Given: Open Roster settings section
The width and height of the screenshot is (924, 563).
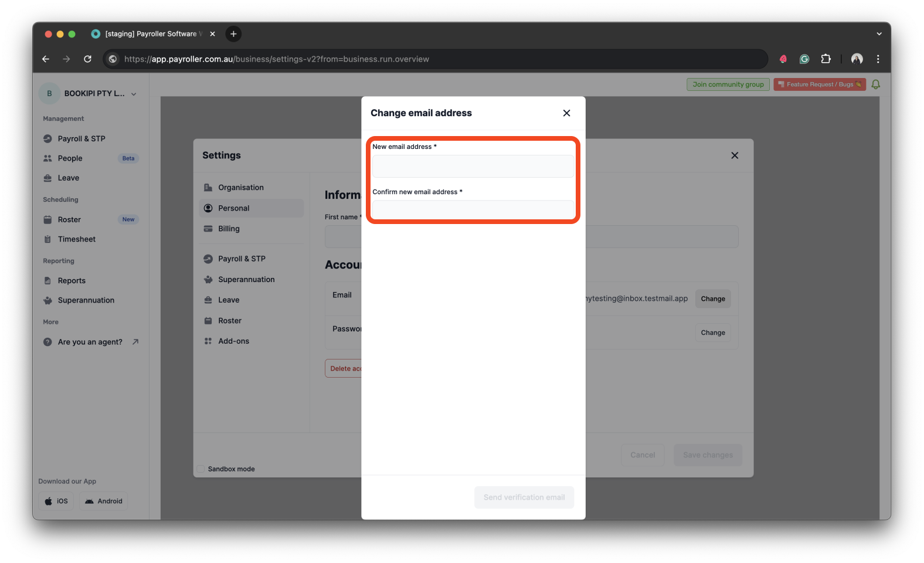Looking at the screenshot, I should click(252, 321).
